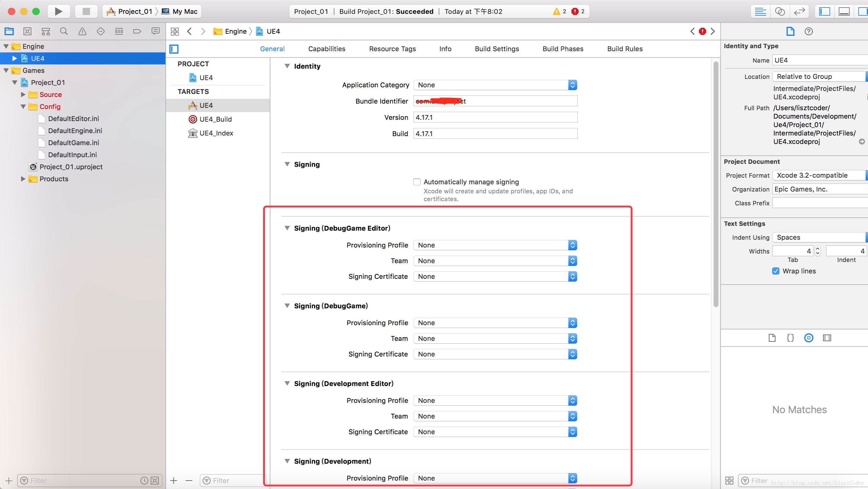Screen dimensions: 868x489
Task: Open DefaultEngine.ini in the navigator
Action: pyautogui.click(x=75, y=131)
